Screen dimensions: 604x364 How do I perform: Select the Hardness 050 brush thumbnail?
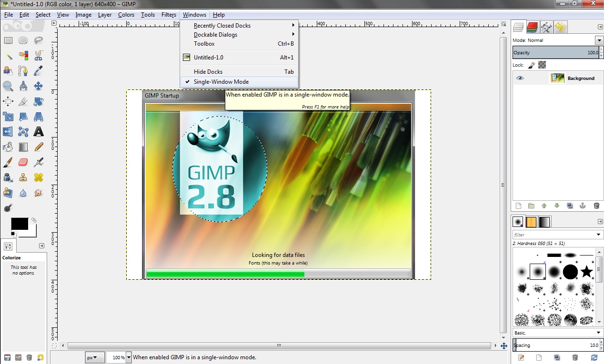click(x=537, y=272)
